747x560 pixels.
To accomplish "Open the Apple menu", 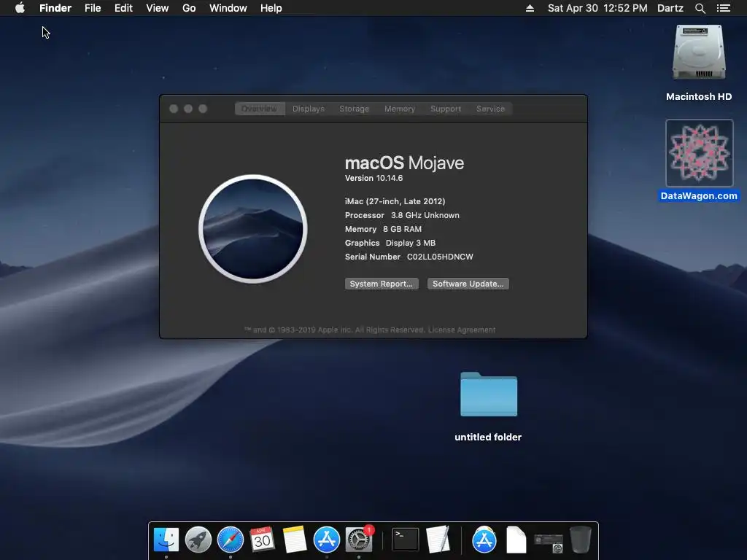I will coord(20,8).
